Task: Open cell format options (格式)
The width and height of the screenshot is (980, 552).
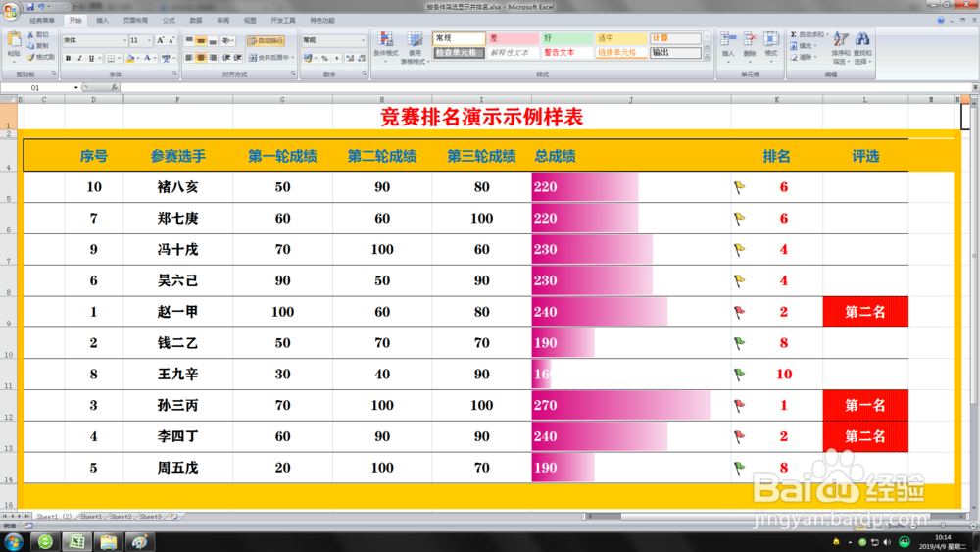Action: click(x=771, y=45)
